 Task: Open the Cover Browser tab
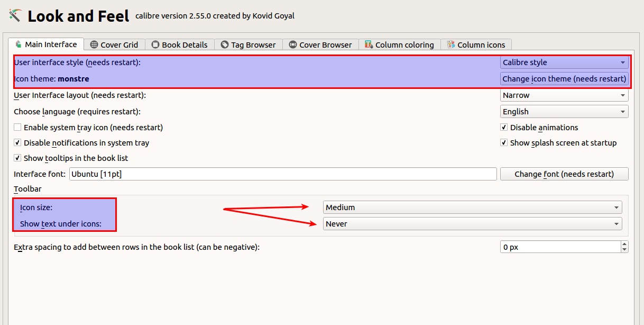(x=320, y=44)
